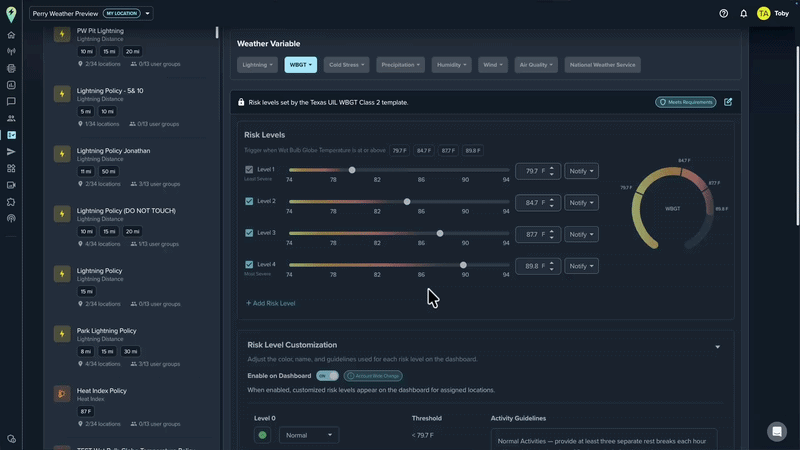Open the notifications bell
The image size is (800, 450).
click(743, 14)
